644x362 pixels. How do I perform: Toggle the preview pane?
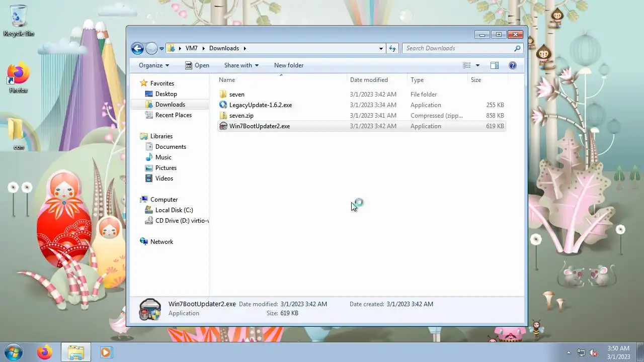point(495,65)
